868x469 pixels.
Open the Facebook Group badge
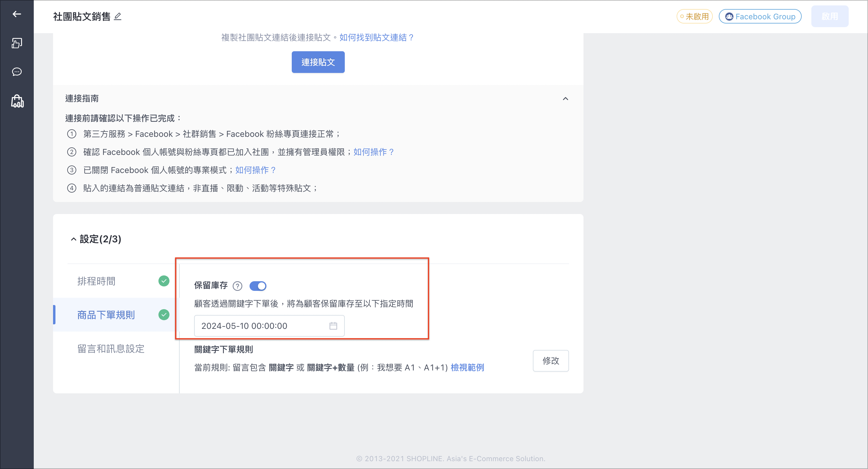(760, 17)
